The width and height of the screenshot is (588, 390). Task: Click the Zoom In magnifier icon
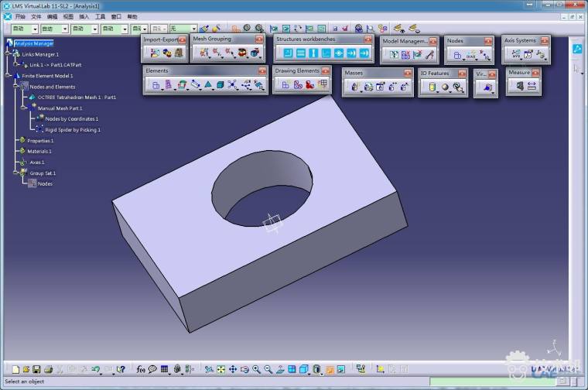click(257, 370)
